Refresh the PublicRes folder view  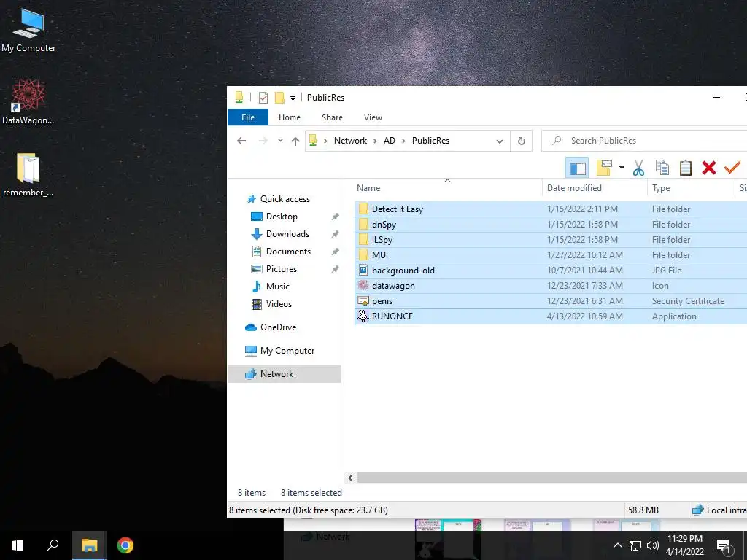point(521,141)
